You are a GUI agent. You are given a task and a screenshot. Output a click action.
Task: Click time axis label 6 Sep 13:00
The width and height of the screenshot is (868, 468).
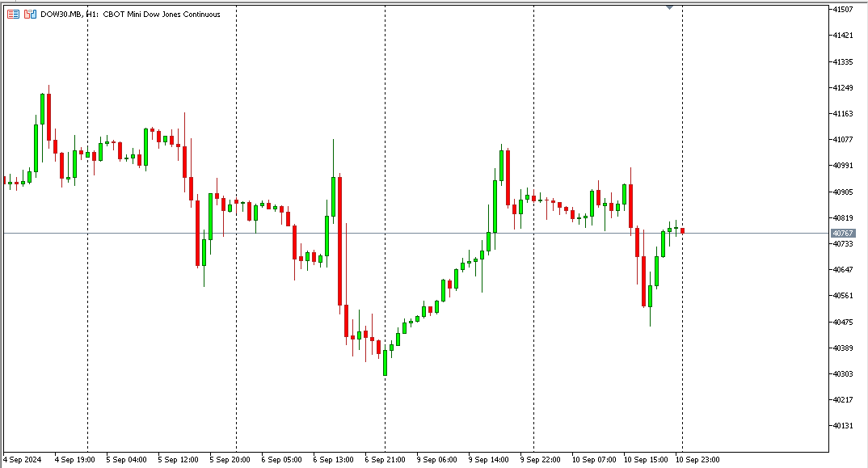[x=333, y=460]
